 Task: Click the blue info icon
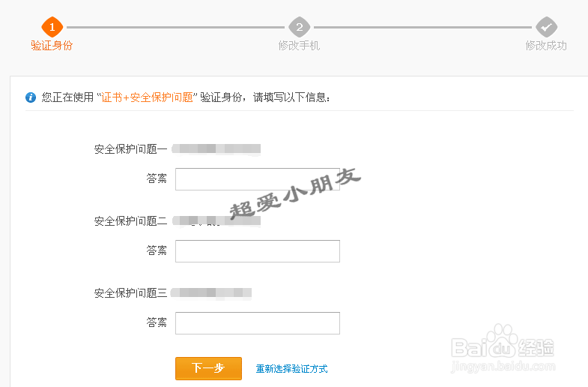click(x=31, y=97)
